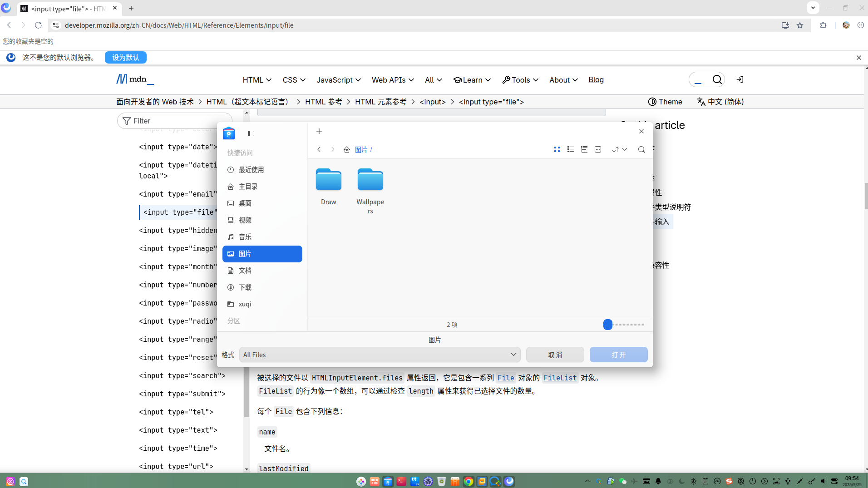
Task: Adjust the icon size slider handle
Action: (608, 325)
